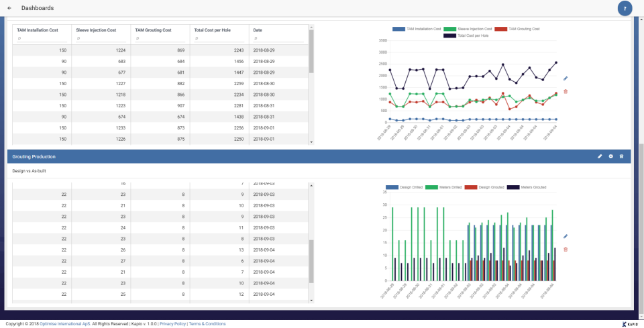Viewport: 644px width, 328px height.
Task: Toggle TAM Installation Cost legend series
Action: [x=417, y=29]
